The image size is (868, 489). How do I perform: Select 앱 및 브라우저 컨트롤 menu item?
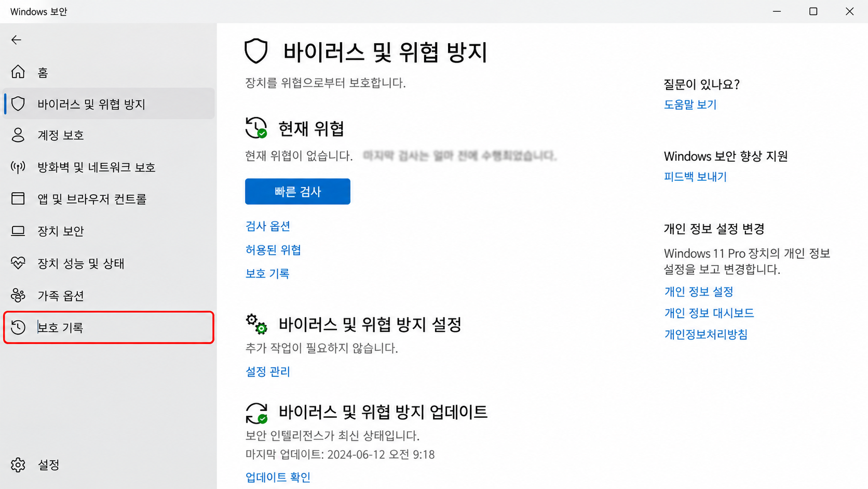pos(109,199)
